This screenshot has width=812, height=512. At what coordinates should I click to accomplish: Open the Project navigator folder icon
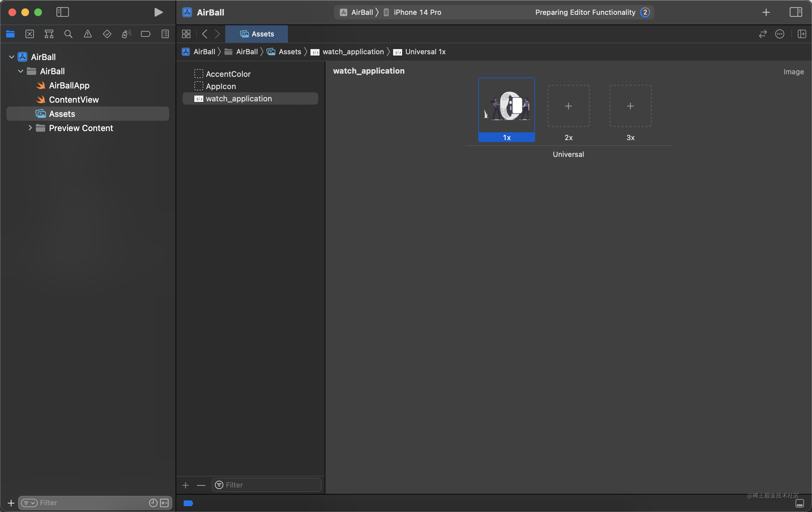10,34
